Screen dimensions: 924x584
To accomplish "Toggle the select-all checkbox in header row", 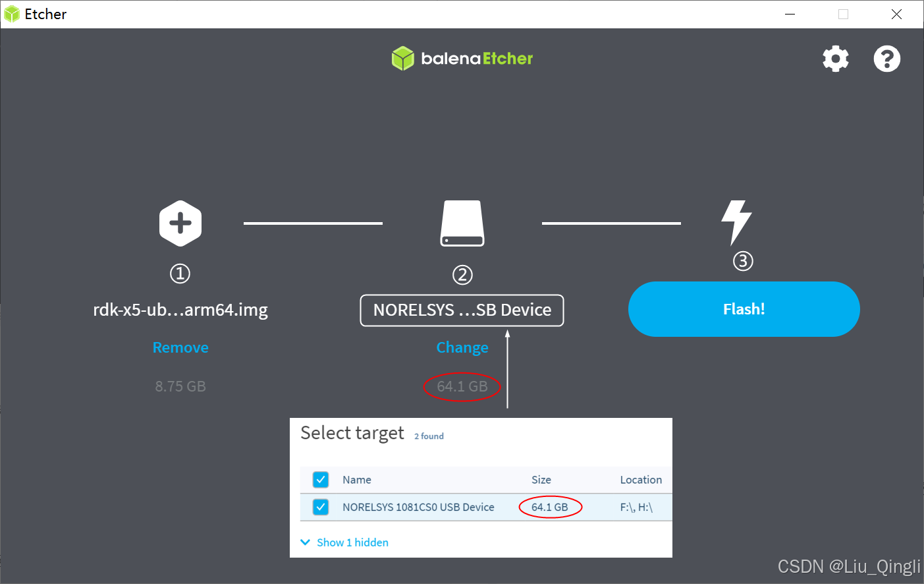I will (321, 480).
